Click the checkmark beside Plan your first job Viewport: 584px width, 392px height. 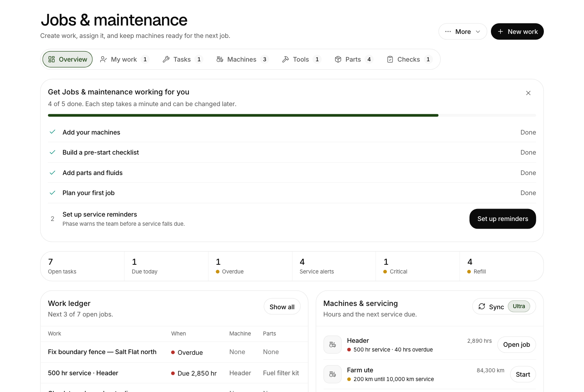pos(53,193)
